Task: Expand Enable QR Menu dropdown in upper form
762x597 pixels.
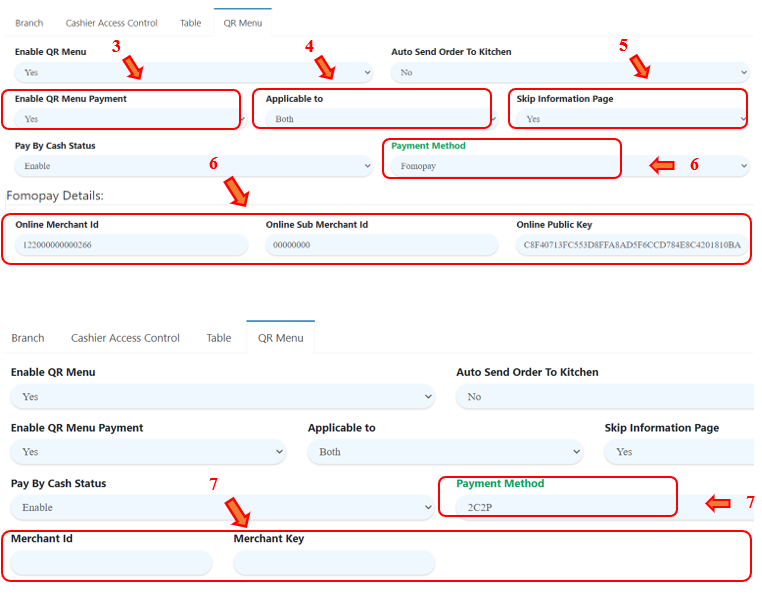Action: click(193, 72)
